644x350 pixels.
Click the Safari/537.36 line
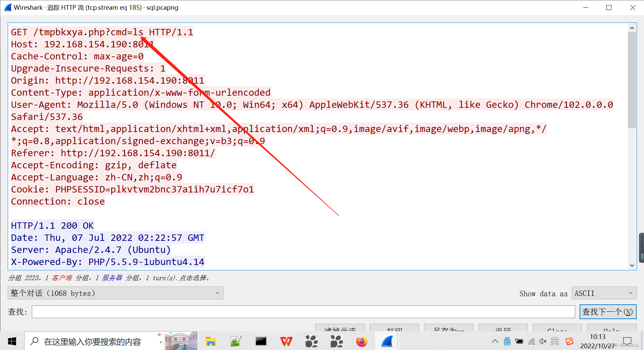(x=47, y=117)
